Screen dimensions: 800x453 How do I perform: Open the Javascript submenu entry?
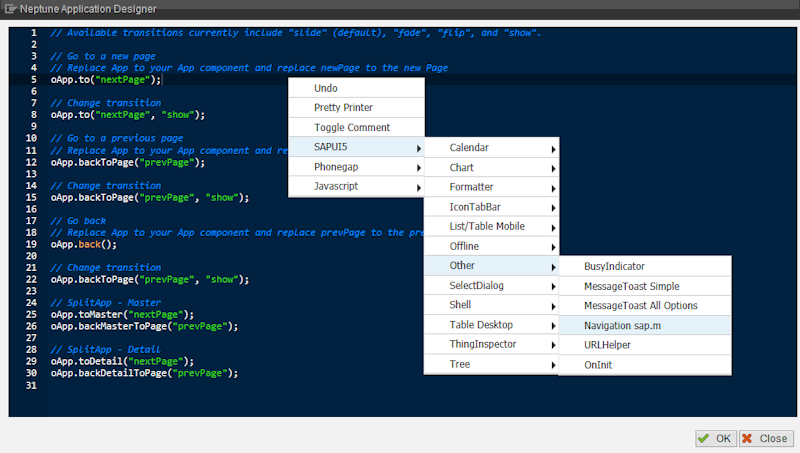(356, 186)
